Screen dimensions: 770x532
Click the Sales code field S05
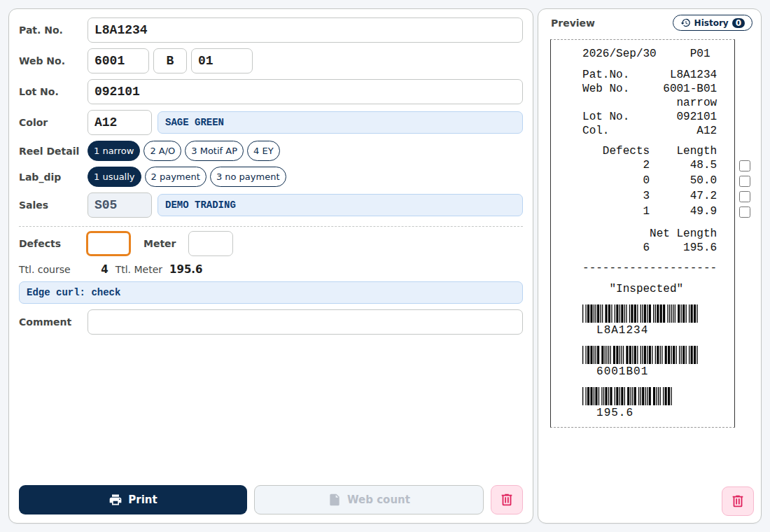click(x=120, y=205)
